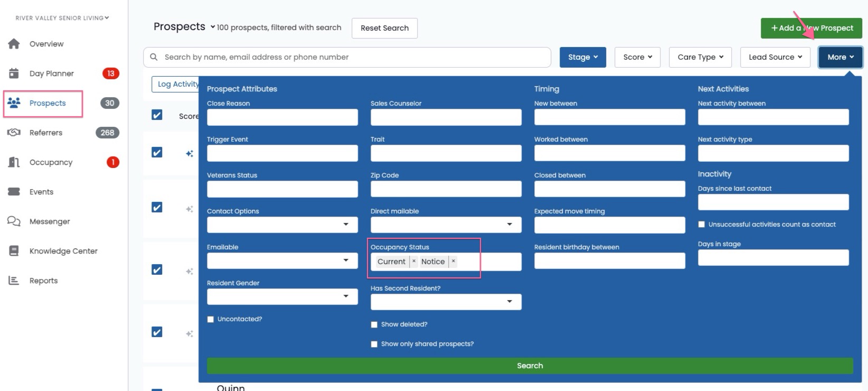Screen dimensions: 868x391
Task: Open Knowledge Center in sidebar
Action: (63, 251)
